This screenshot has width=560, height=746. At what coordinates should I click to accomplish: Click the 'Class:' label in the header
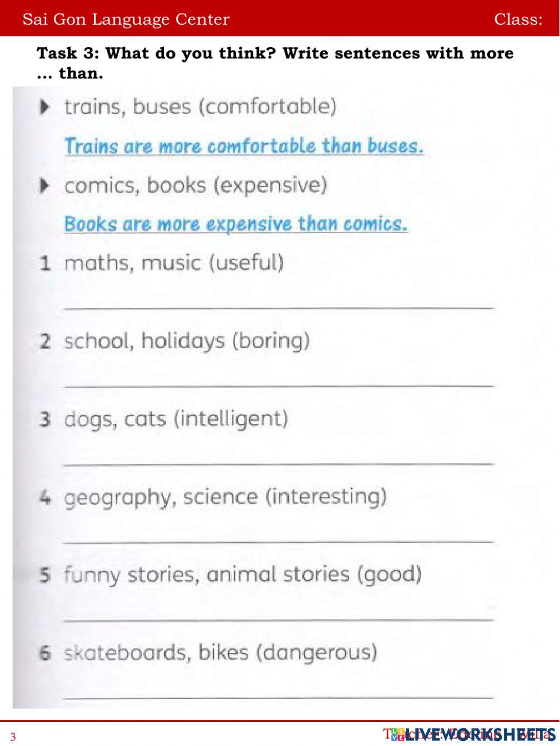click(518, 20)
